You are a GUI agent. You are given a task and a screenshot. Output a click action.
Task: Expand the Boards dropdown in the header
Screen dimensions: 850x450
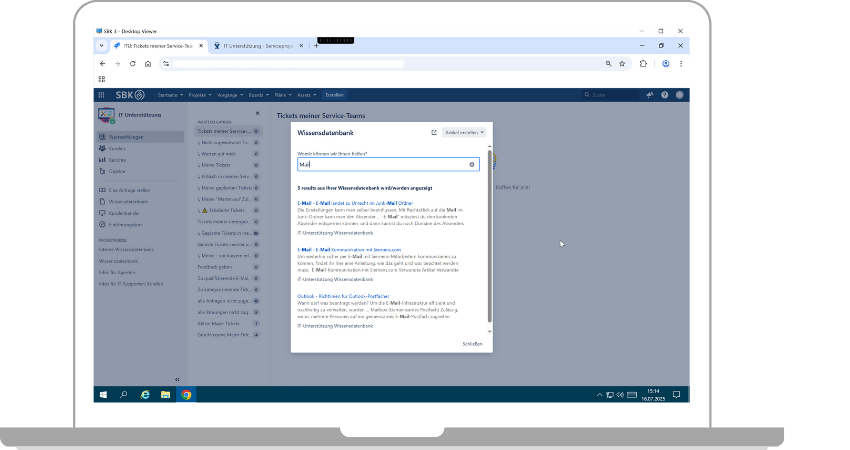click(257, 95)
